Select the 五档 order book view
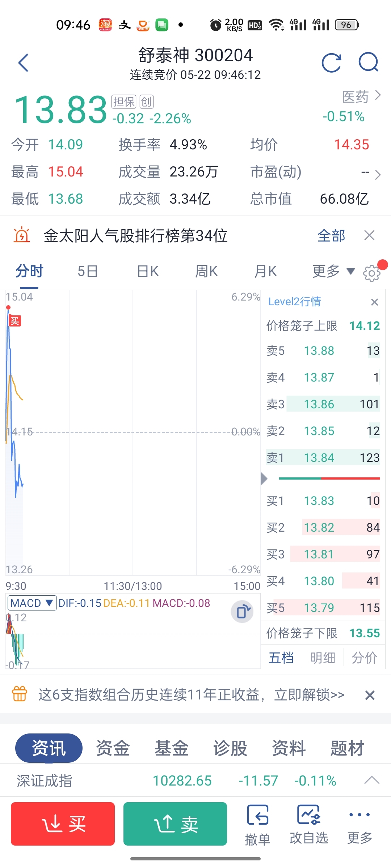This screenshot has height=868, width=391. [x=281, y=658]
